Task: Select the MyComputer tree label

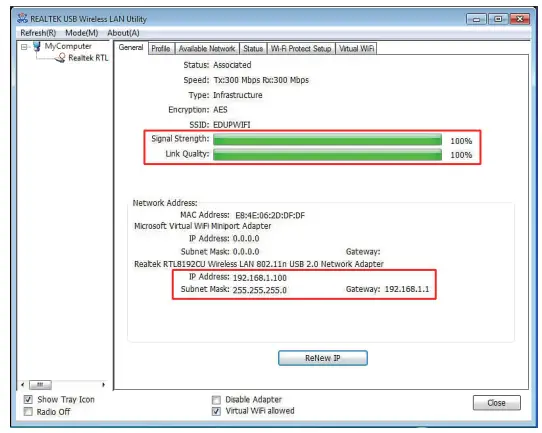Action: coord(68,46)
